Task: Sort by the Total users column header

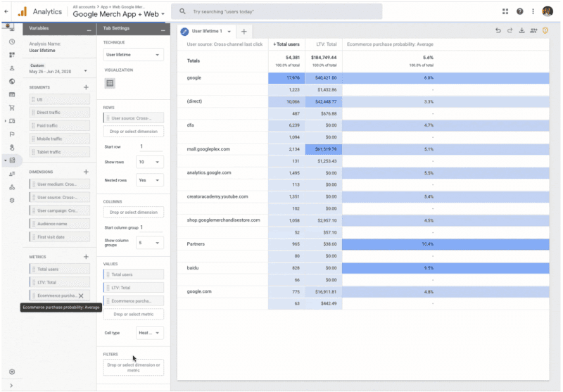Action: (286, 44)
